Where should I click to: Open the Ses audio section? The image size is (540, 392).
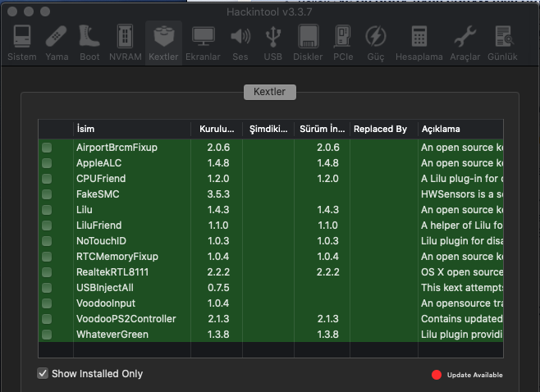click(x=240, y=43)
